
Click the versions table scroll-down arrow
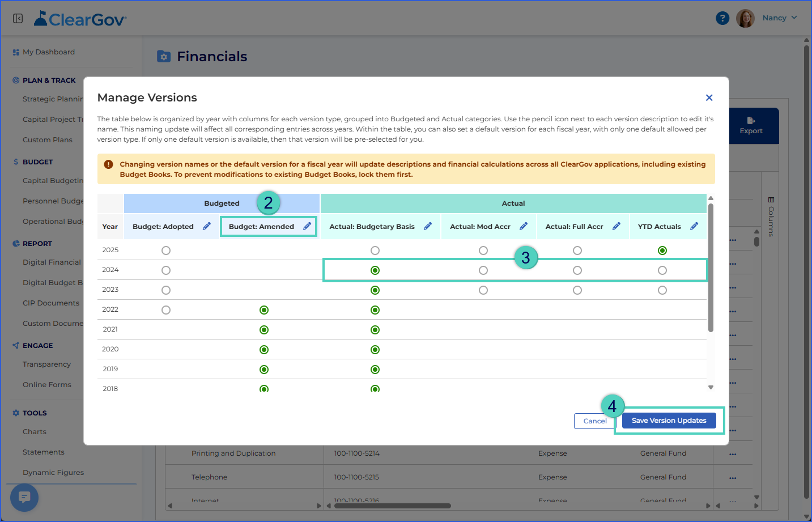point(711,388)
